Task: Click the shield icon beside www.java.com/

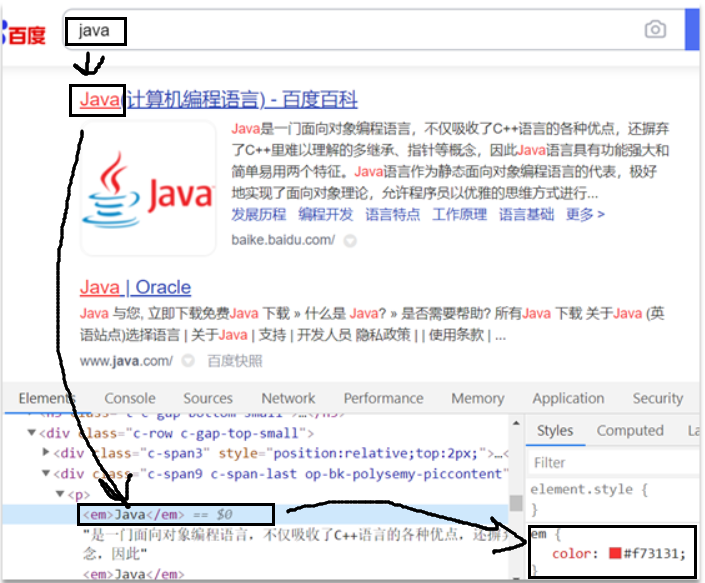Action: tap(188, 360)
